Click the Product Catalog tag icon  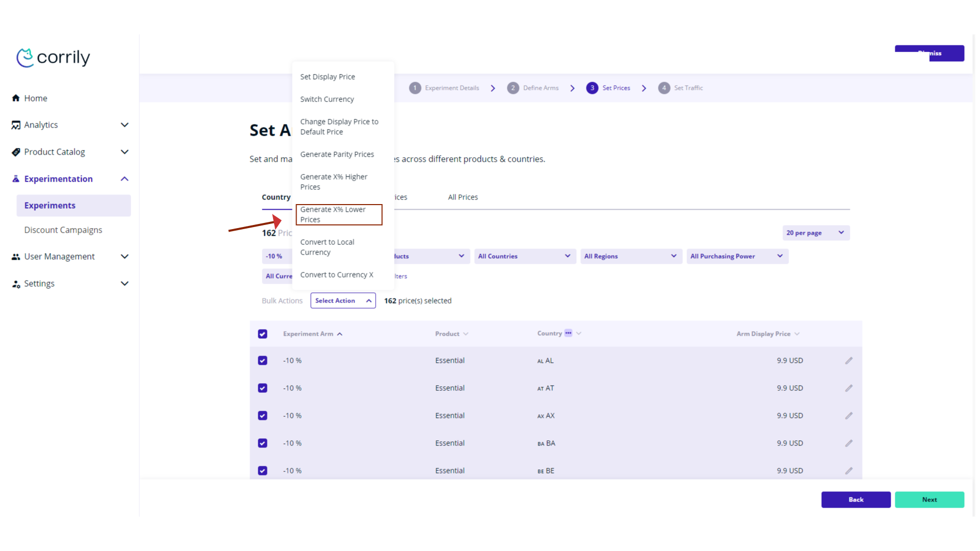(x=16, y=152)
